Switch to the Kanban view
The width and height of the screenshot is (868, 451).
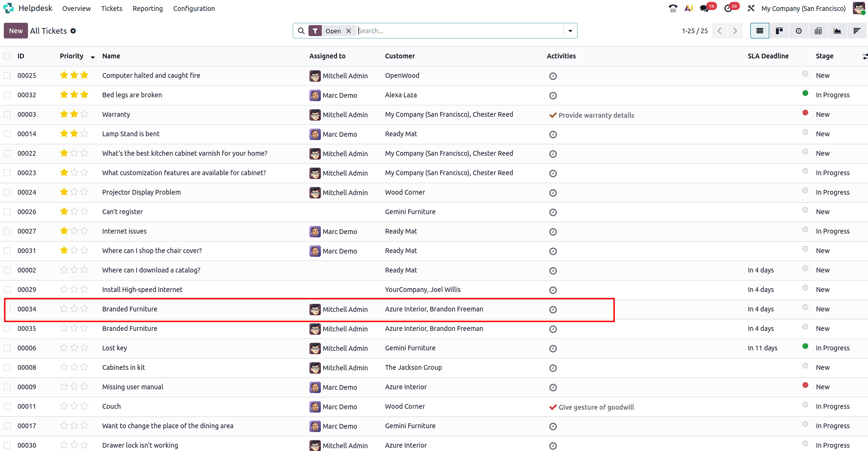tap(779, 30)
